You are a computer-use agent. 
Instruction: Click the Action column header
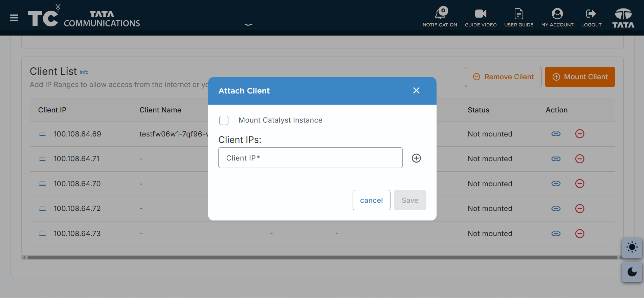coord(556,110)
